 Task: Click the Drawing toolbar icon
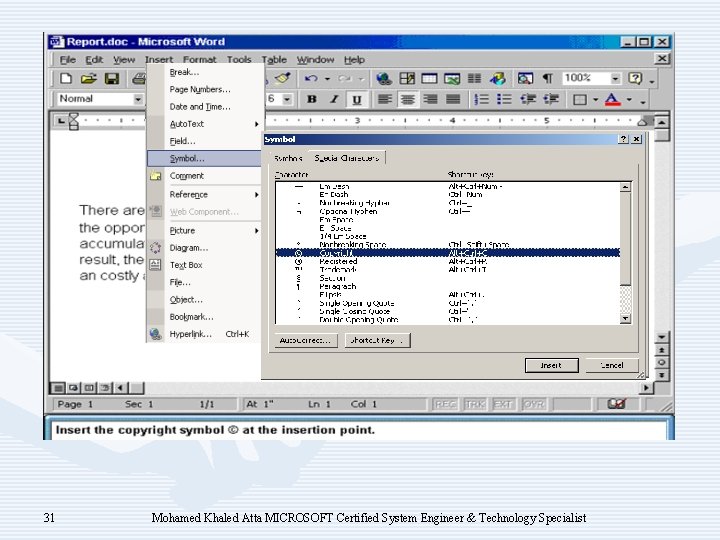[498, 79]
